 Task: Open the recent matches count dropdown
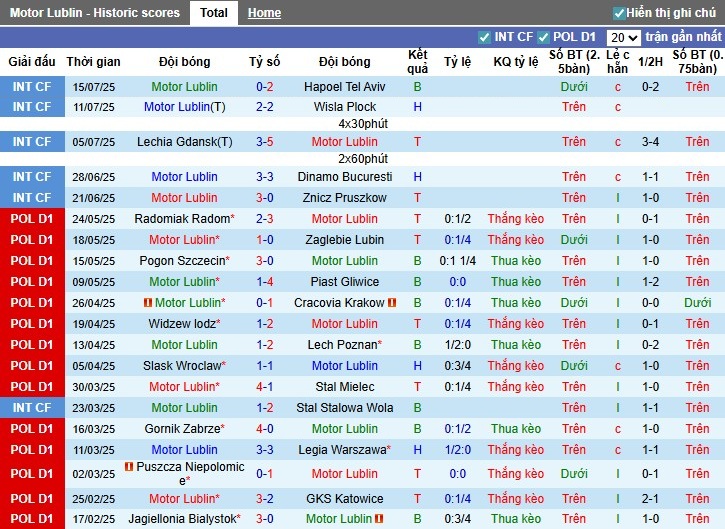tap(624, 37)
